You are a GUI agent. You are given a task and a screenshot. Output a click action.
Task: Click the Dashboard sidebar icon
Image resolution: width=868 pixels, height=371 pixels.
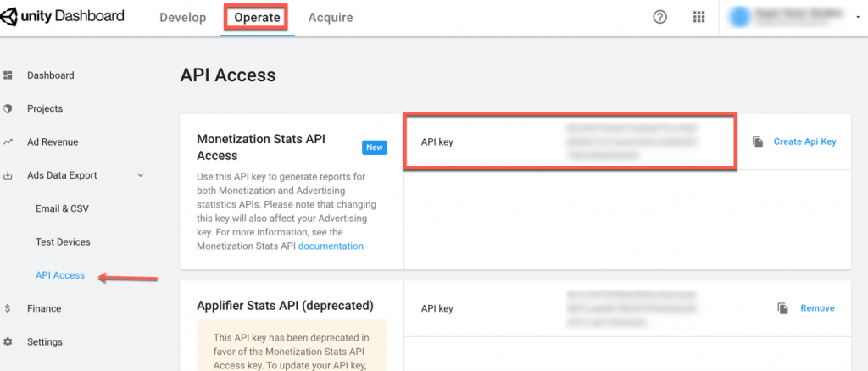pyautogui.click(x=8, y=75)
